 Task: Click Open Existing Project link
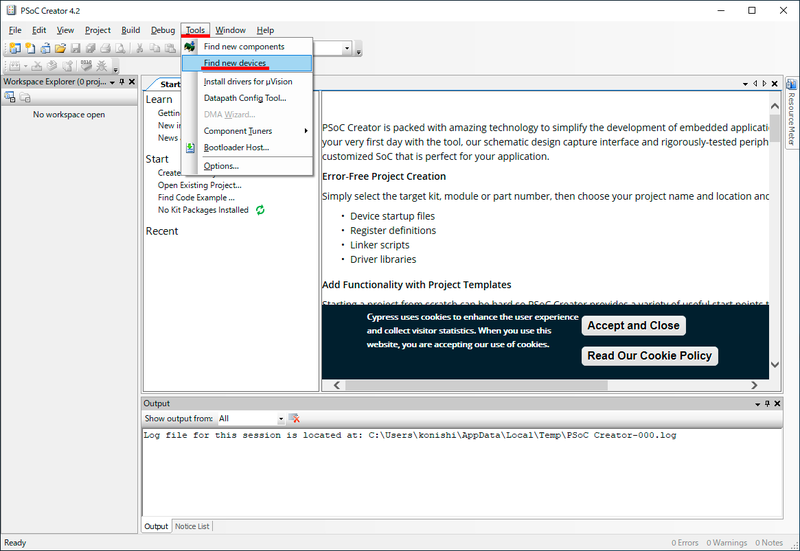coord(199,185)
